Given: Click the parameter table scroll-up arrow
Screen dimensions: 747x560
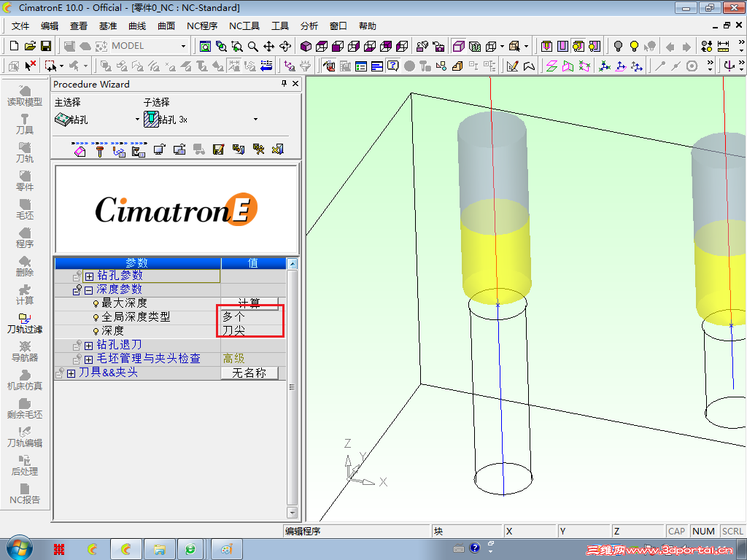Looking at the screenshot, I should tap(293, 263).
